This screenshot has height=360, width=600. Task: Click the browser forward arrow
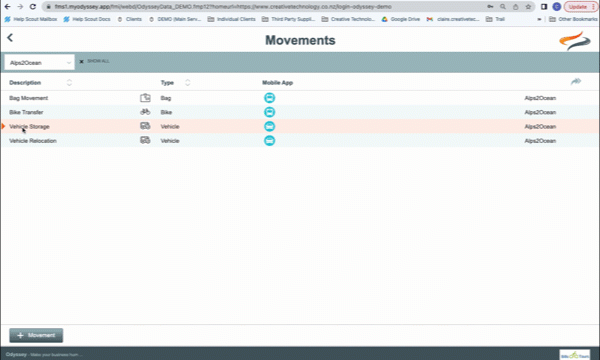[20, 7]
